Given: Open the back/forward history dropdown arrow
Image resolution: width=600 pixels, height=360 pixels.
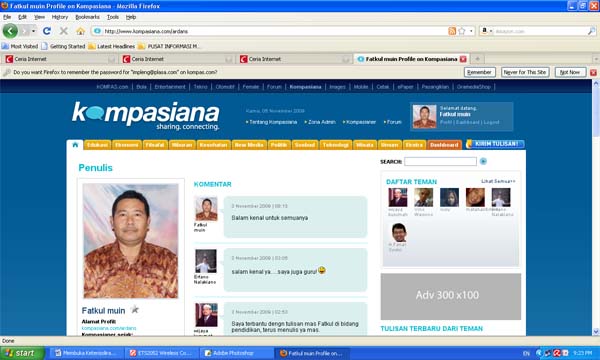Looking at the screenshot, I should tap(34, 31).
